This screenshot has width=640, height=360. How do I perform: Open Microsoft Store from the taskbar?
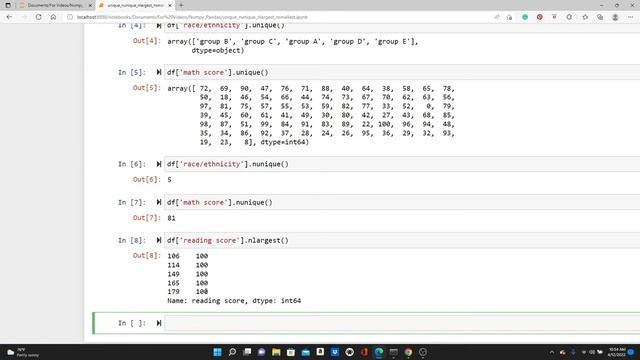pyautogui.click(x=291, y=352)
